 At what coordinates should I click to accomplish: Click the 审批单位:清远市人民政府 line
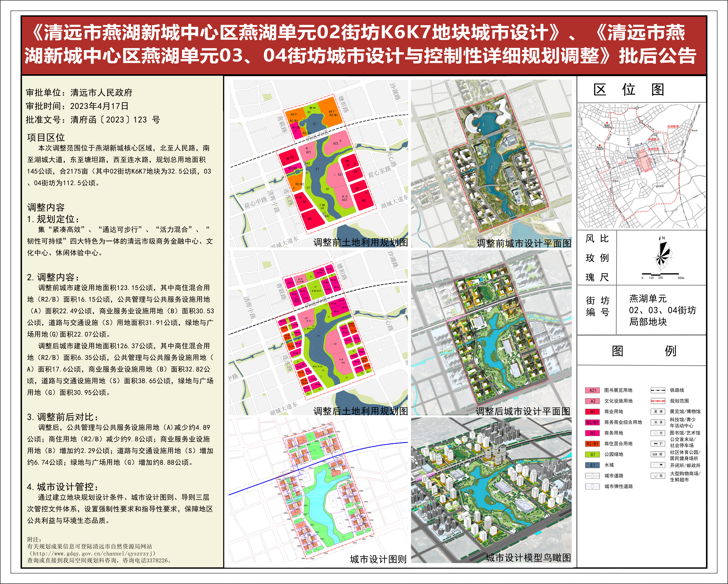[79, 92]
